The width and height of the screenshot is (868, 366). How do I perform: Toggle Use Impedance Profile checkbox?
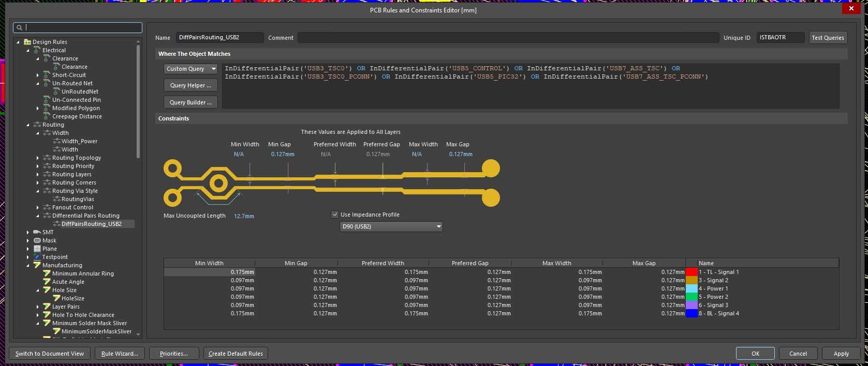[x=335, y=215]
